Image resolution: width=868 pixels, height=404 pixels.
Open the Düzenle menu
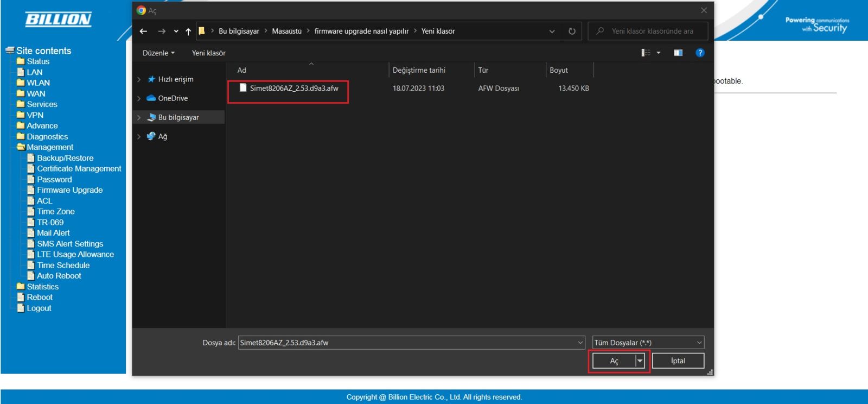click(158, 53)
